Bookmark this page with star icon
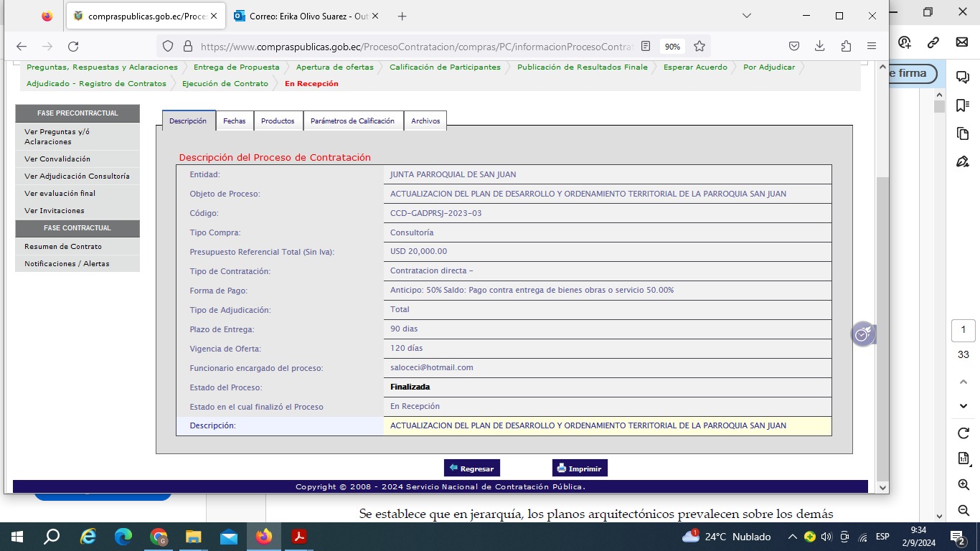This screenshot has height=551, width=980. pyautogui.click(x=699, y=47)
